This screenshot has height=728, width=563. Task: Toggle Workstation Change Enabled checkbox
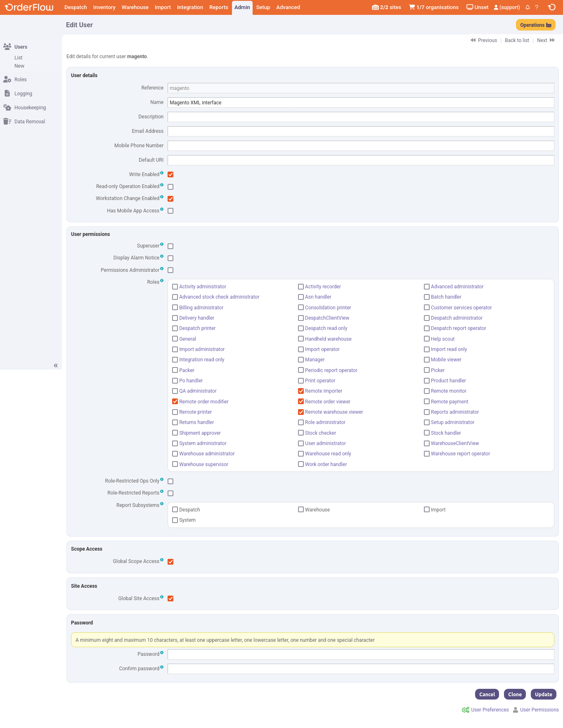170,199
